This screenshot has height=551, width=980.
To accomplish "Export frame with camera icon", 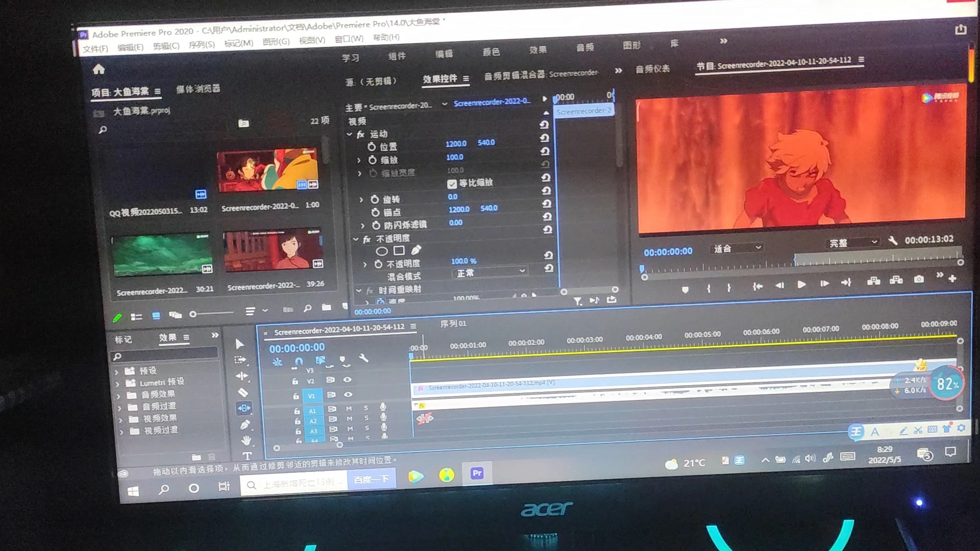I will (x=919, y=279).
